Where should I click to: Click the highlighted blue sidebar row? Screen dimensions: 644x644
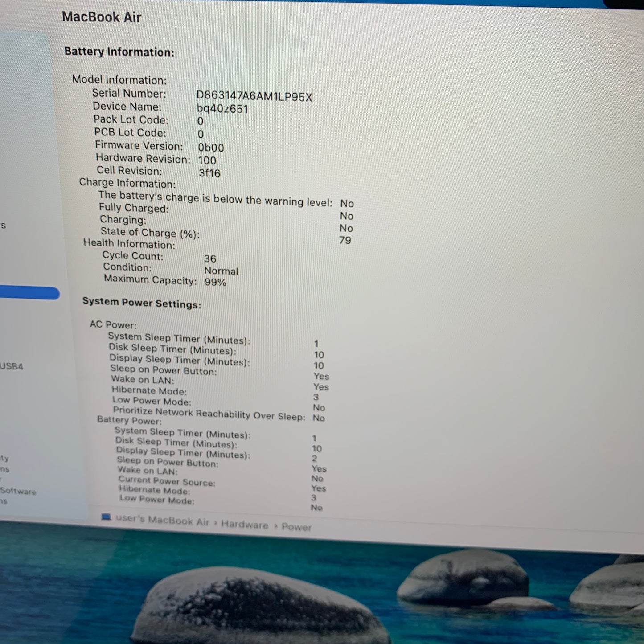[x=29, y=293]
